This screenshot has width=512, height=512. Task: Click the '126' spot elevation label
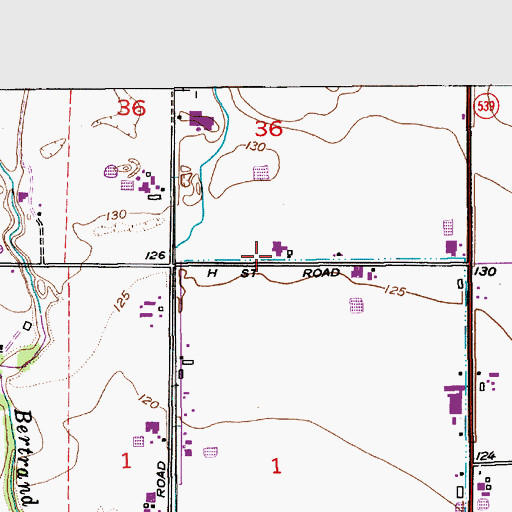click(x=155, y=256)
